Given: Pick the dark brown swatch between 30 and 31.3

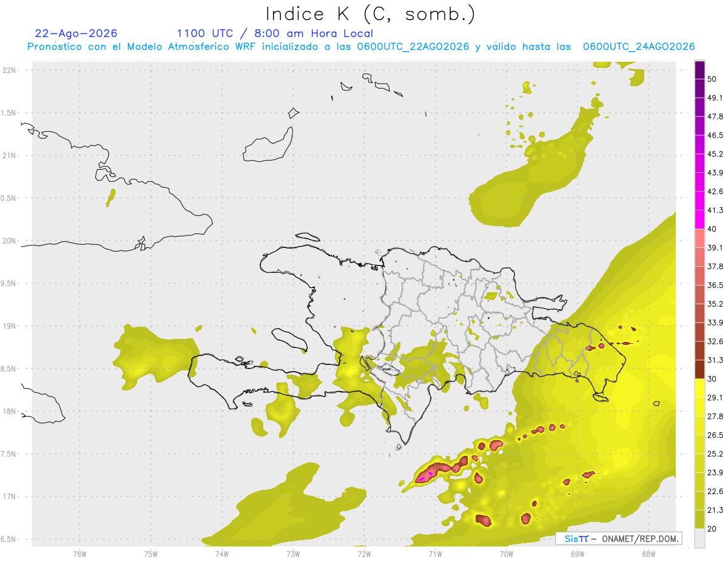Looking at the screenshot, I should (700, 370).
